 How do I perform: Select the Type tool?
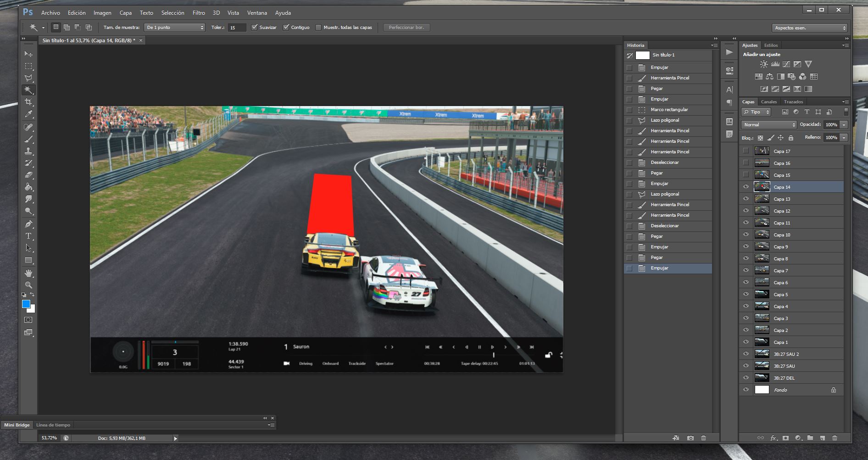28,236
